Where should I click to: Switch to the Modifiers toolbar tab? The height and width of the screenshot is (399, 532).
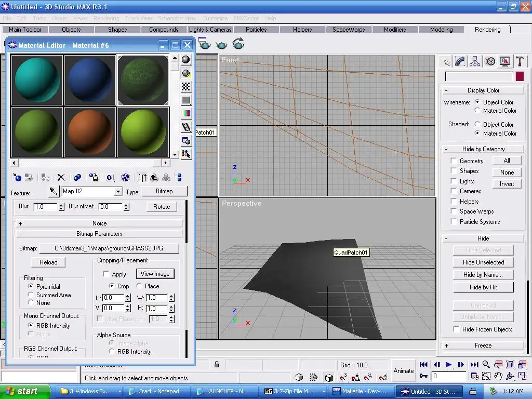point(395,30)
